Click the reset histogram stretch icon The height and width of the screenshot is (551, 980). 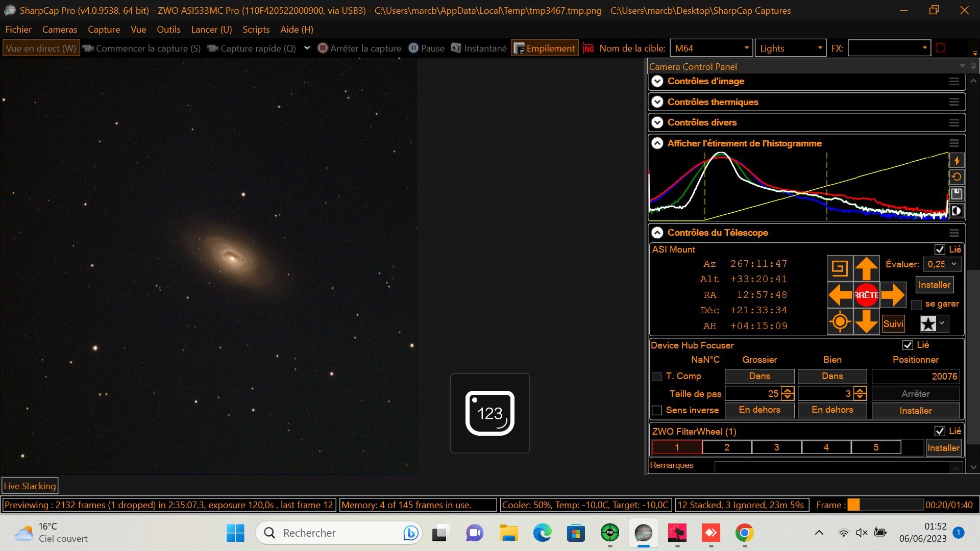(957, 177)
